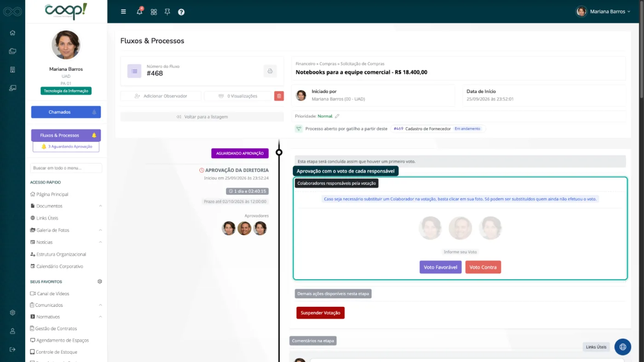Open Gestão de Contratos favorite

53,328
